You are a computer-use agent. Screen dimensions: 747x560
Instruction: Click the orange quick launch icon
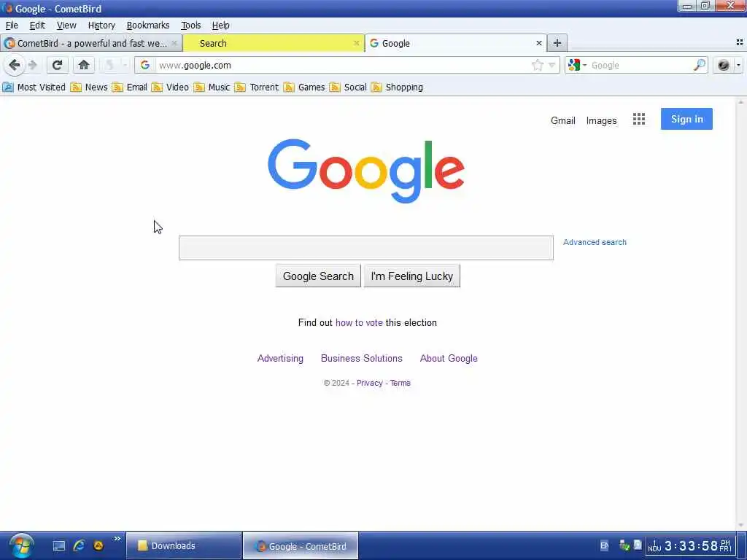98,545
